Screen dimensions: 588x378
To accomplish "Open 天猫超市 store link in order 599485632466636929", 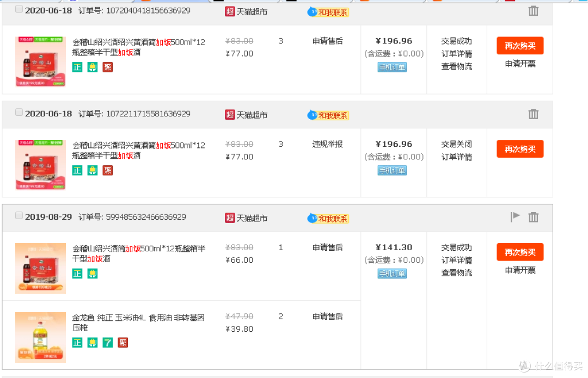I will [252, 218].
